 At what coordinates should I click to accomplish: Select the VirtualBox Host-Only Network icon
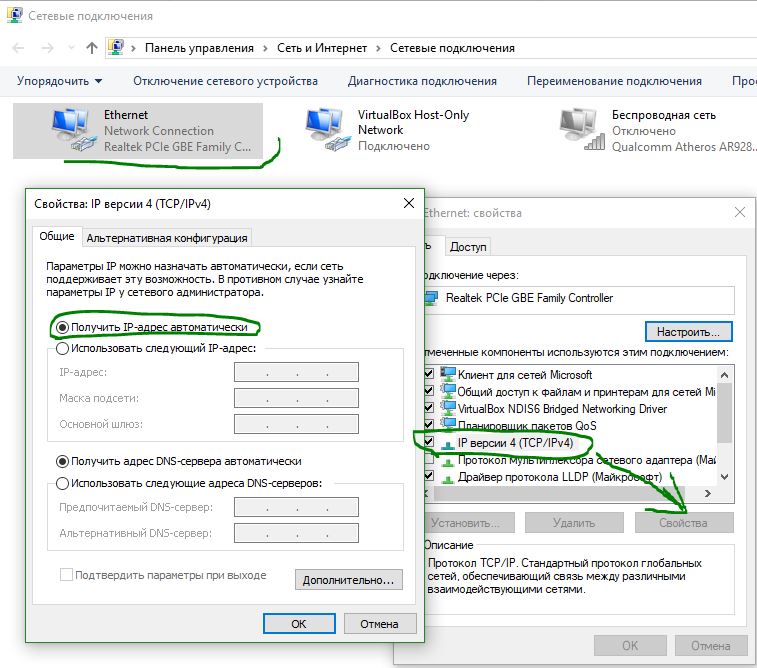pos(327,129)
